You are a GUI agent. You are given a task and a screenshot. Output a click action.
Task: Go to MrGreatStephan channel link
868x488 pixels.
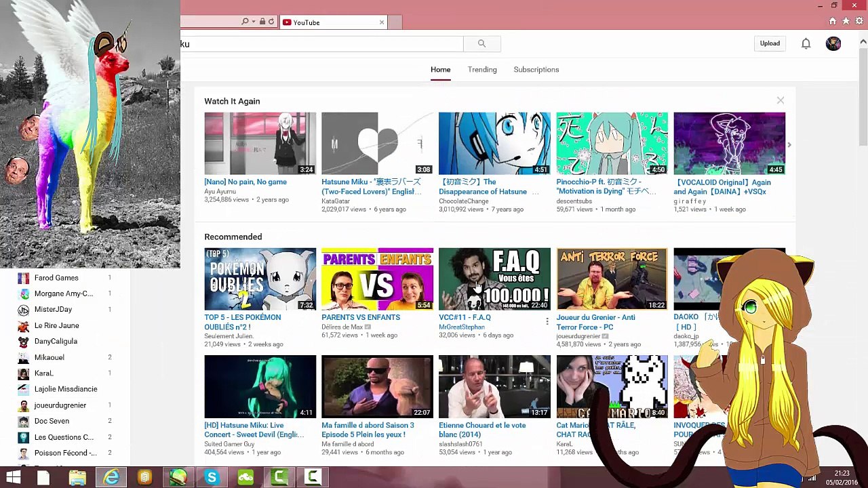462,327
